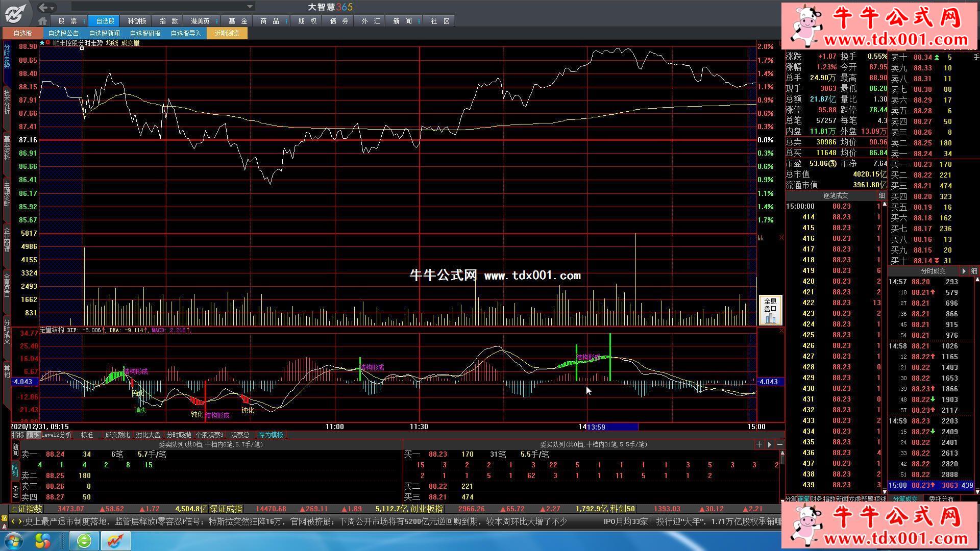This screenshot has height=551, width=980.
Task: Open the 社区 menu
Action: (x=440, y=21)
